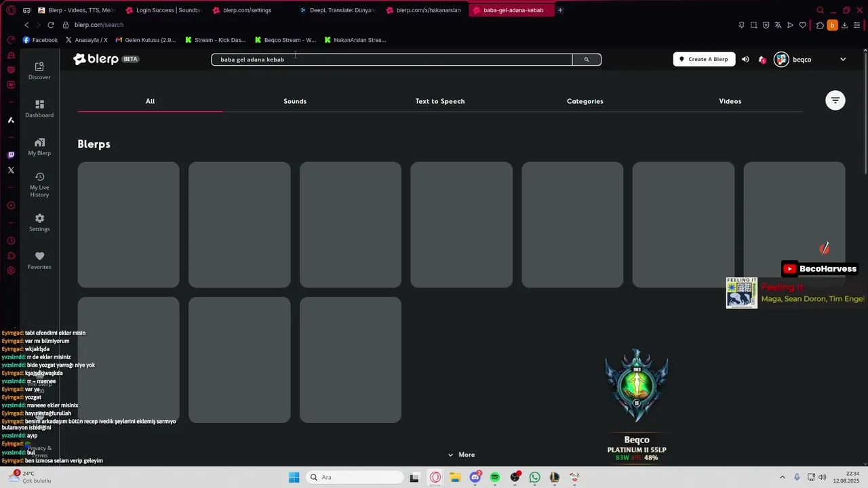This screenshot has width=868, height=488.
Task: Open Blerp notifications bell
Action: (762, 60)
